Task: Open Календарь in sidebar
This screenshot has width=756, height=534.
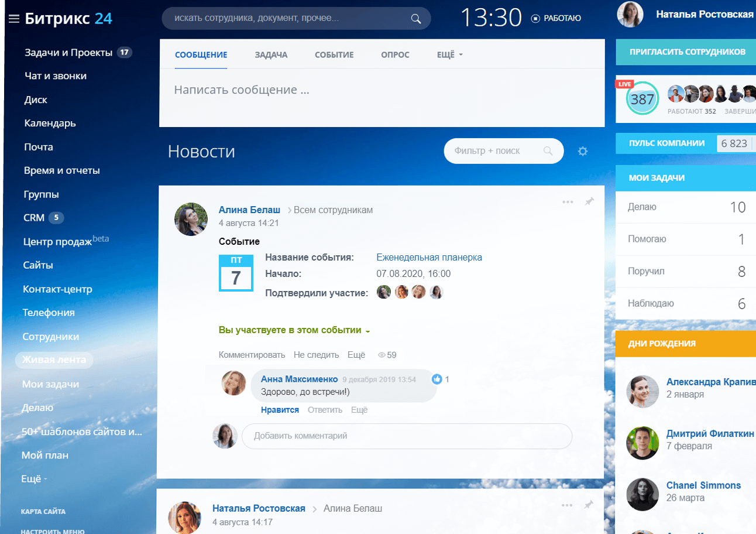Action: pyautogui.click(x=50, y=124)
